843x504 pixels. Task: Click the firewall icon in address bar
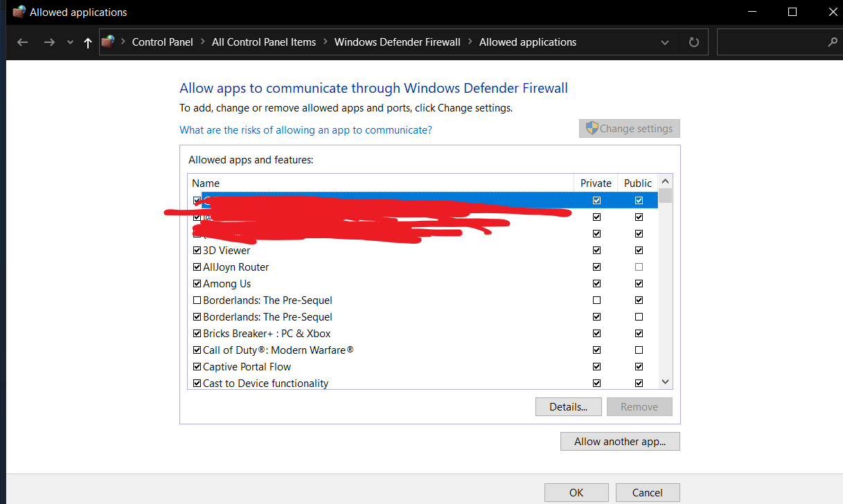[108, 42]
